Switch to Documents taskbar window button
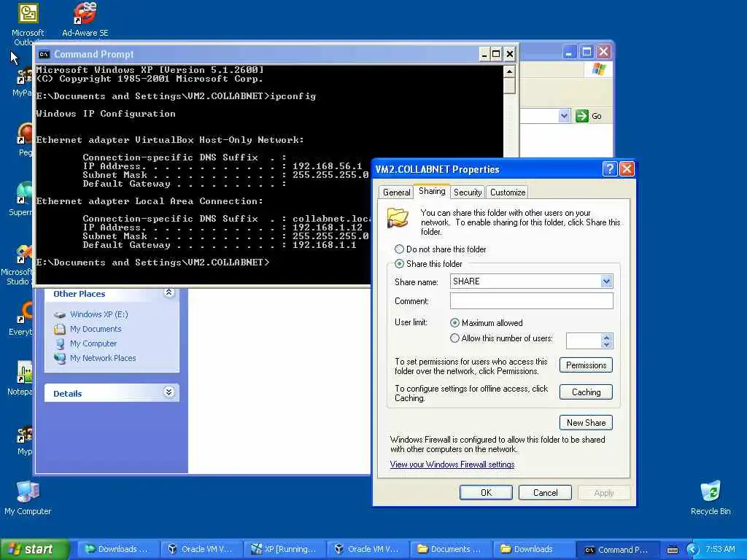 pos(449,549)
